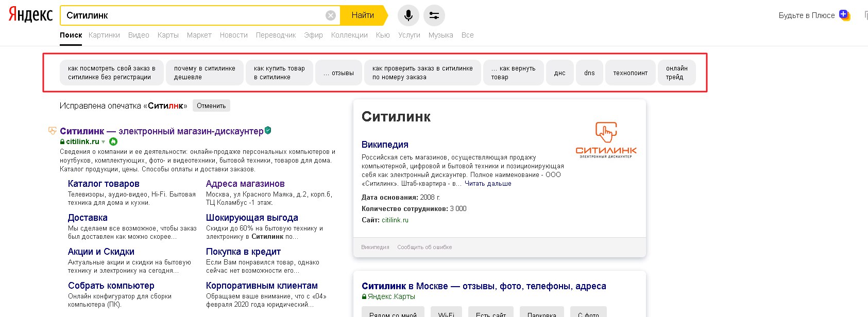Open the Собрать компьютер sitelink
This screenshot has width=868, height=317.
pos(111,286)
